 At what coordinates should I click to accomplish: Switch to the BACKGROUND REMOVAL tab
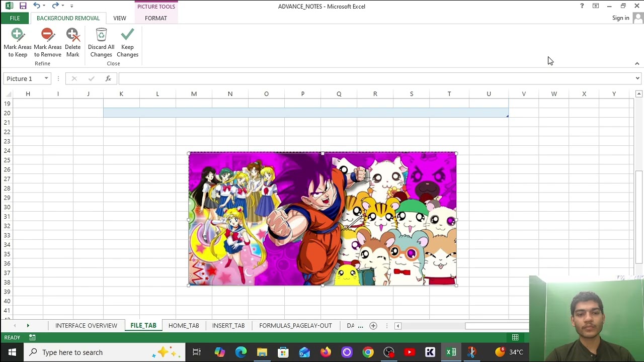[x=68, y=18]
